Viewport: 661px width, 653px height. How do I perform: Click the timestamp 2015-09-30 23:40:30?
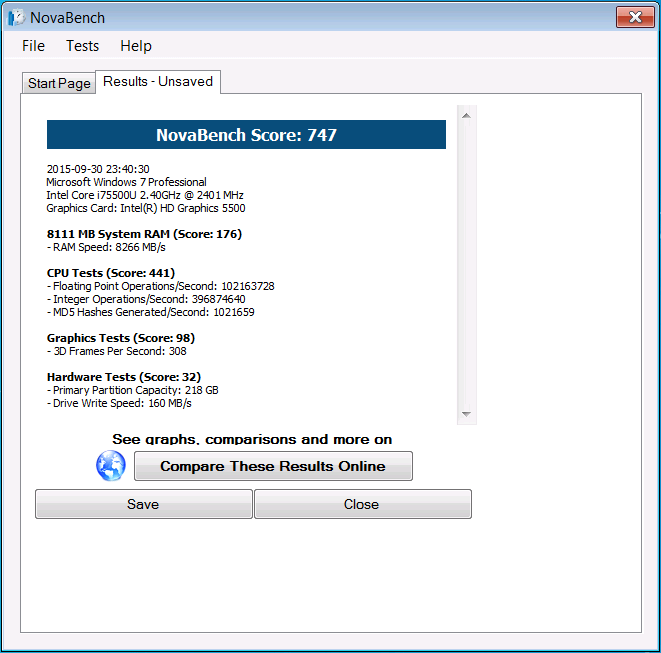coord(98,169)
